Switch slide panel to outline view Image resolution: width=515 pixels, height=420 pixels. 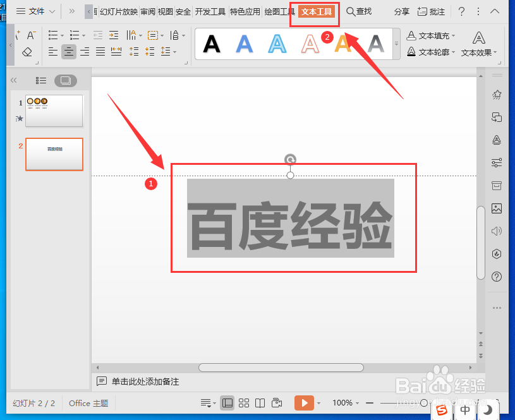click(x=41, y=80)
